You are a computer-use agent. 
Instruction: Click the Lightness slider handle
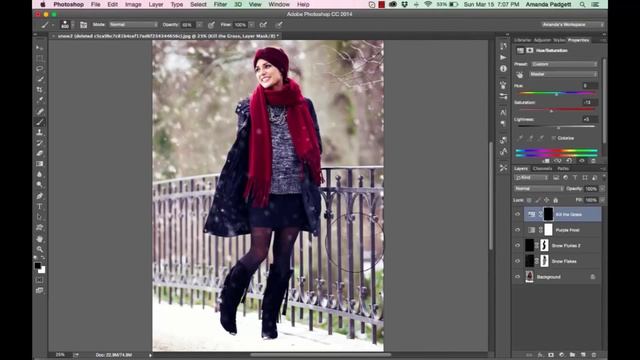(558, 128)
